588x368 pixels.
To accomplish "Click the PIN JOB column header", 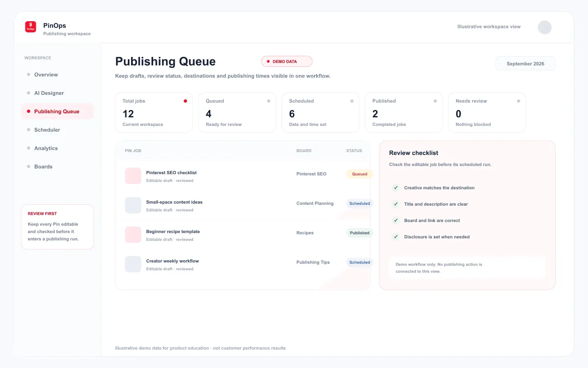I will tap(133, 151).
